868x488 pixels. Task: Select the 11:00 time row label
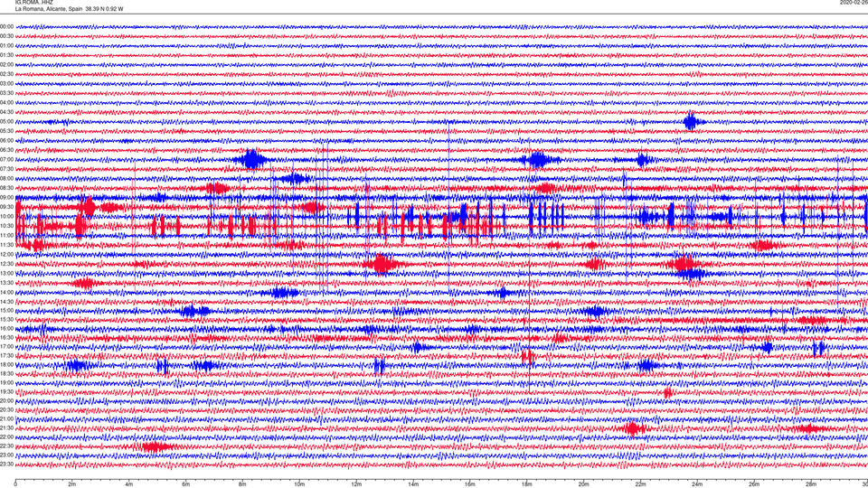click(6, 235)
